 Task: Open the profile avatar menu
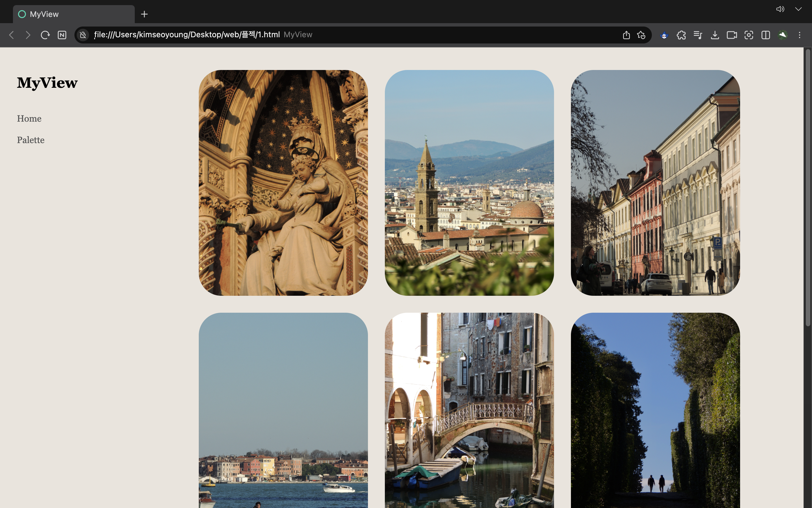click(x=783, y=35)
